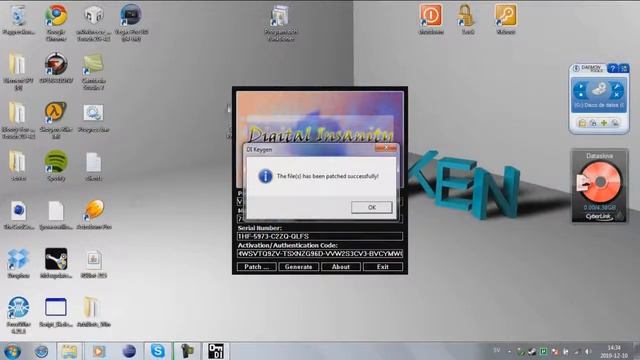
Task: Click the green plus in Daemon Tools gadget
Action: click(x=604, y=123)
